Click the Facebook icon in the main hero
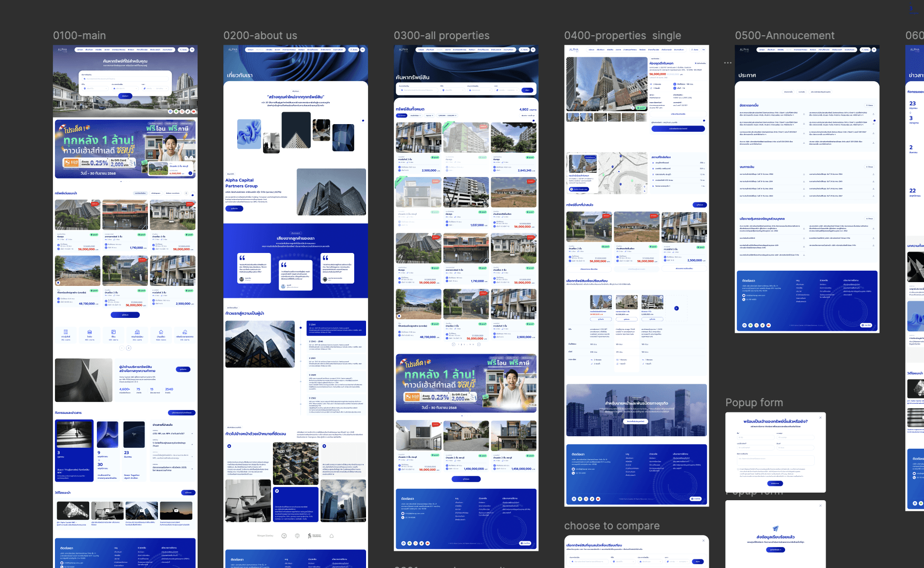924x568 pixels. click(x=170, y=111)
